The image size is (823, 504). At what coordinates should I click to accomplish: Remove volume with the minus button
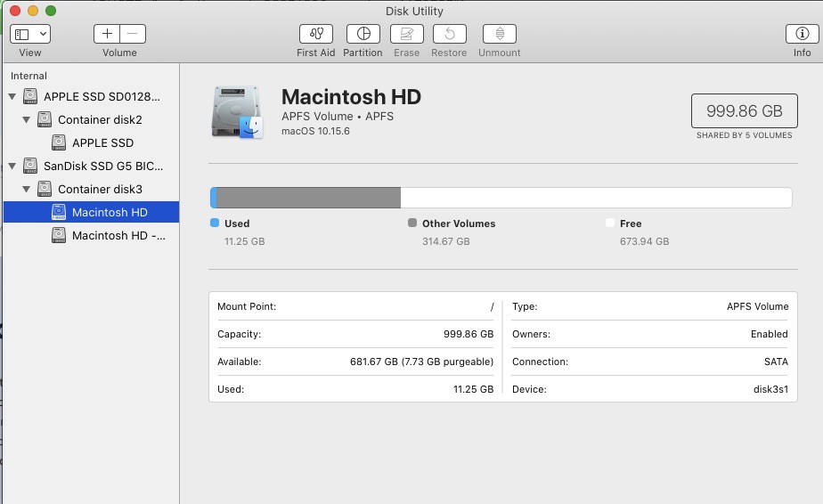pos(133,34)
